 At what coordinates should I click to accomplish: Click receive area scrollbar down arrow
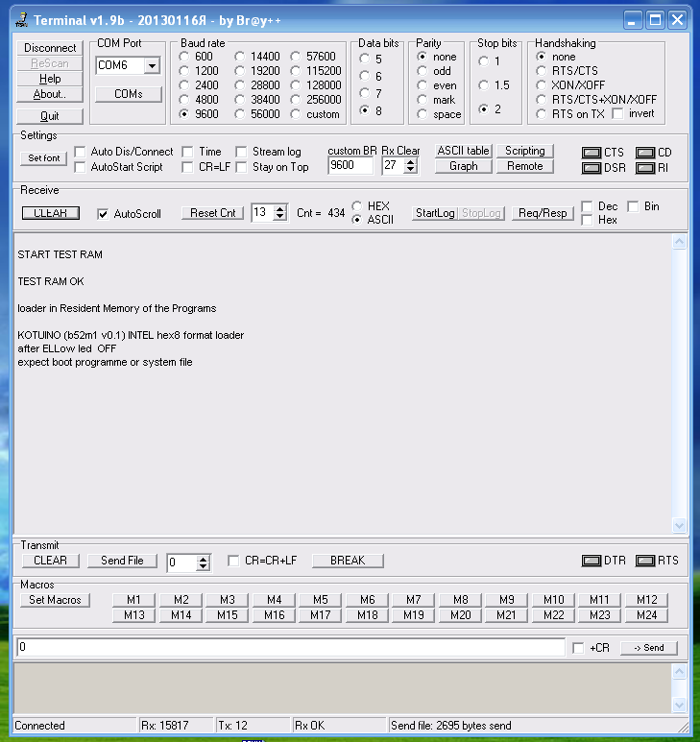pos(679,525)
